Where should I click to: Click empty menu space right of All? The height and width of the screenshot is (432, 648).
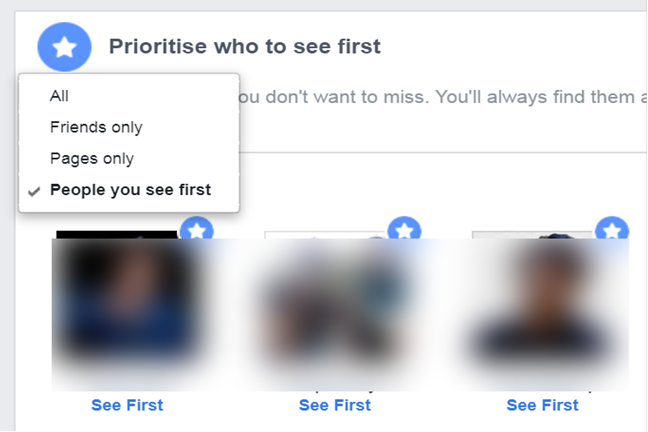point(160,96)
